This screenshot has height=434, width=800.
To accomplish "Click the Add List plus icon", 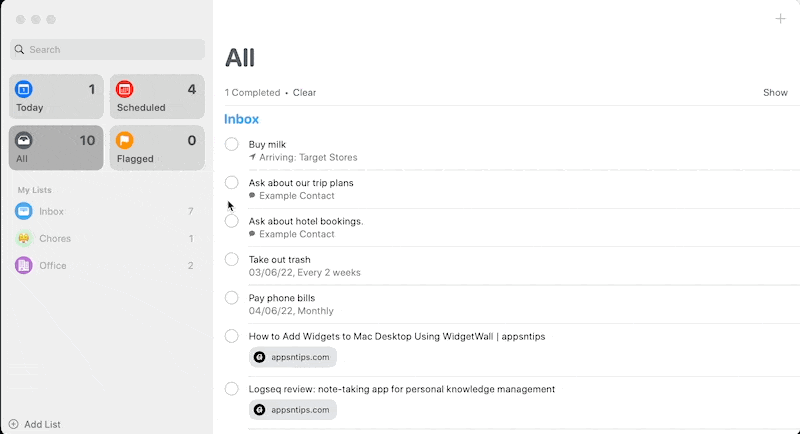I will point(14,424).
